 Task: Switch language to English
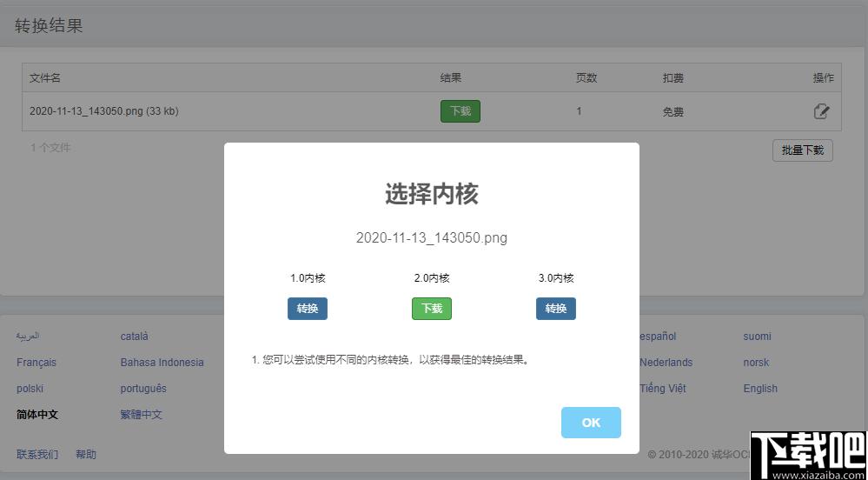[760, 389]
